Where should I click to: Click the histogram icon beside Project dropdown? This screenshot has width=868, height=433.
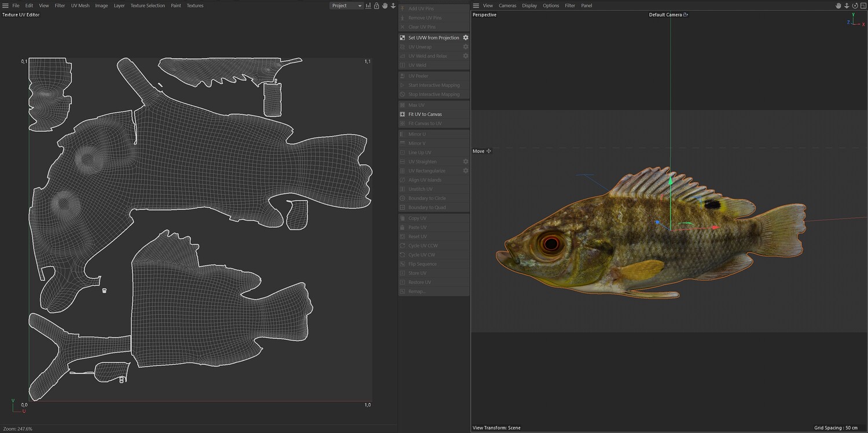coord(368,6)
